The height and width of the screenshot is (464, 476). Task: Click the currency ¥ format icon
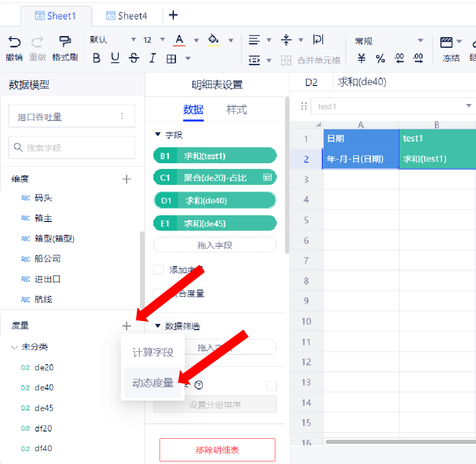point(362,59)
